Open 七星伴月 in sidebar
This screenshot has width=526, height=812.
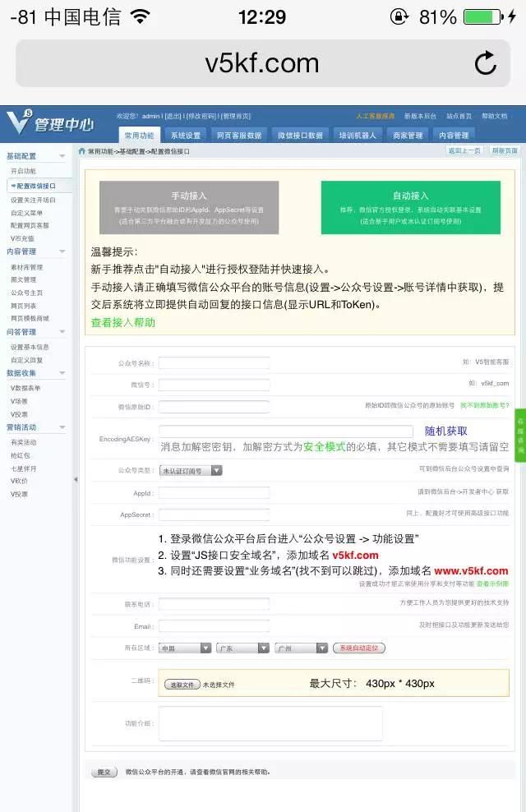tap(23, 468)
